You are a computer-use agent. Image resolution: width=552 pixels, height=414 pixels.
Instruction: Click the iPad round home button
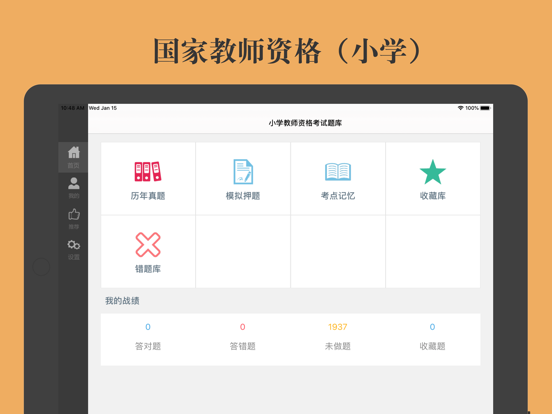pyautogui.click(x=41, y=267)
